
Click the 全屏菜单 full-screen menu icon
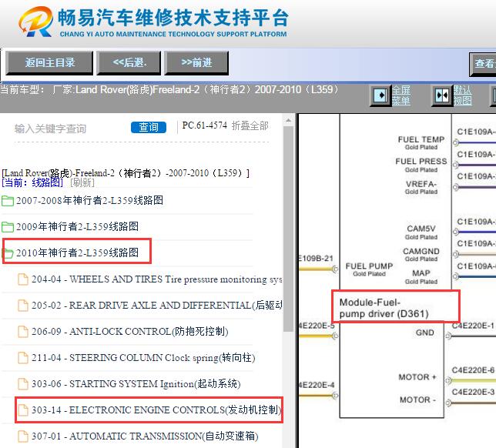pyautogui.click(x=380, y=95)
